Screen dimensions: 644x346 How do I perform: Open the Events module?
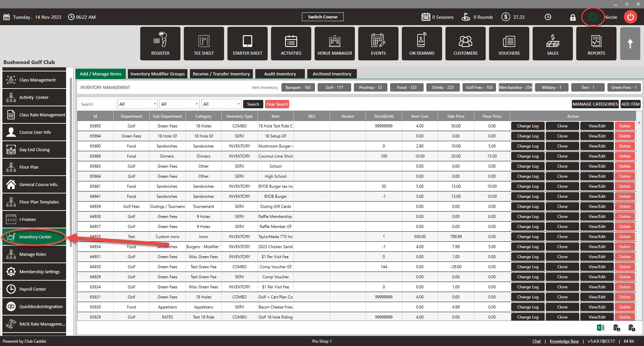(x=378, y=44)
